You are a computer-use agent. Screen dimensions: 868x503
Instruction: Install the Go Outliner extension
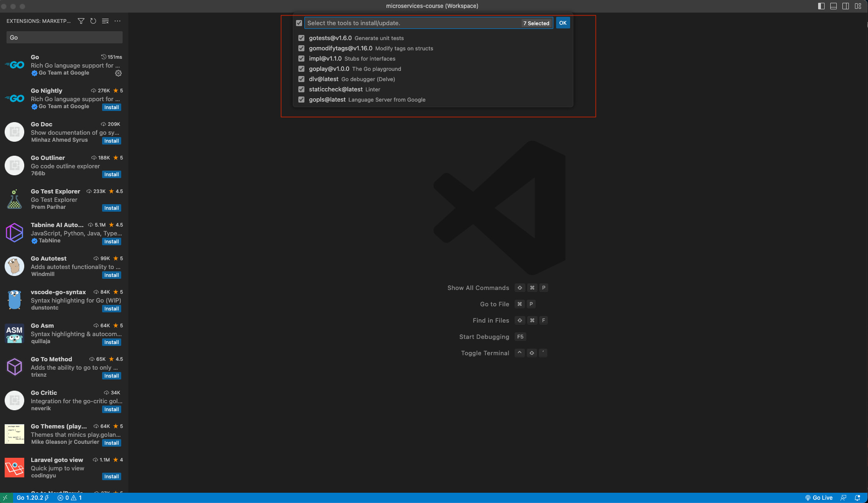click(x=111, y=174)
